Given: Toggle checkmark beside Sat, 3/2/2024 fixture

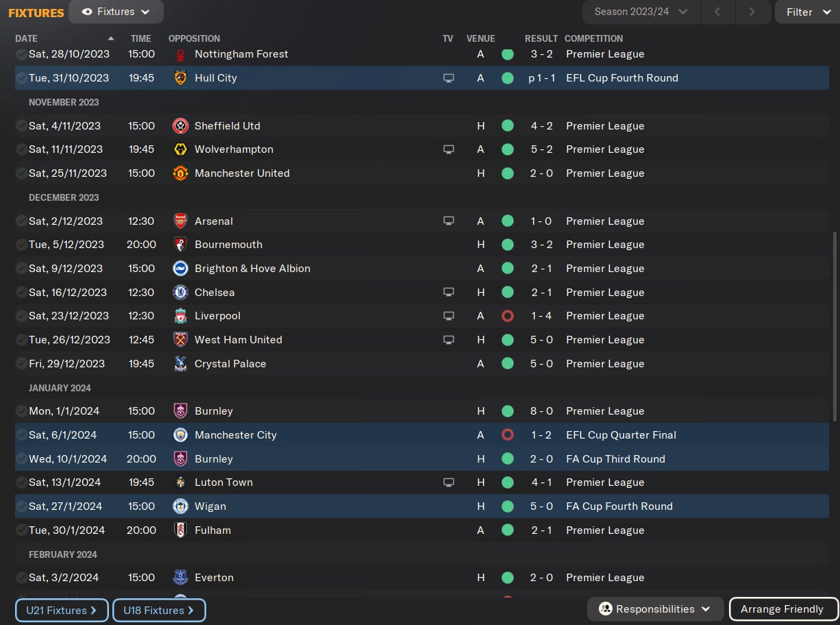Looking at the screenshot, I should pyautogui.click(x=22, y=578).
